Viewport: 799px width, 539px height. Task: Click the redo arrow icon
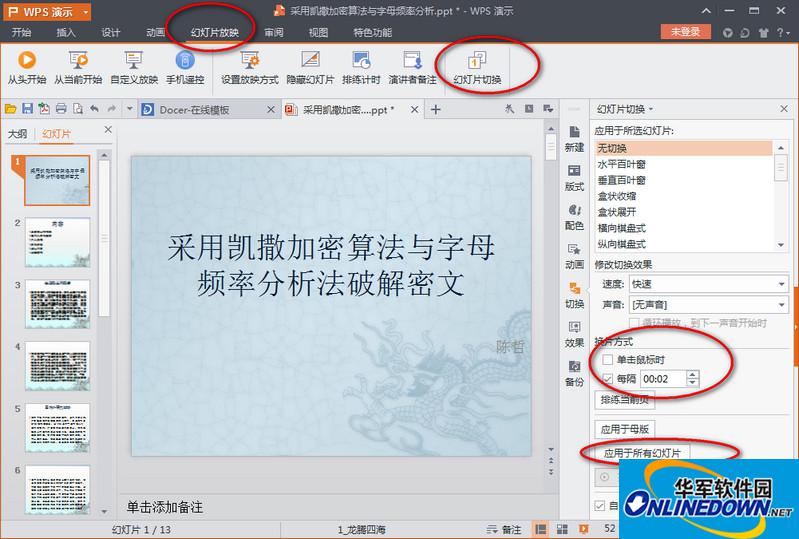(112, 109)
